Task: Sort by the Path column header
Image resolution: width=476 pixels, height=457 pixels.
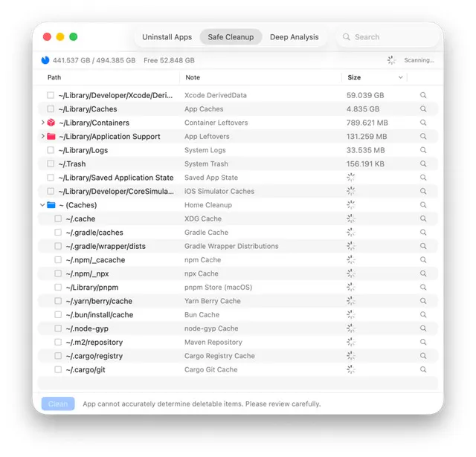Action: pyautogui.click(x=54, y=77)
